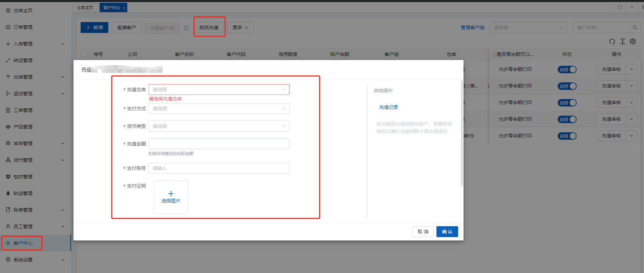
Task: Click plus icon to select payment image
Action: pyautogui.click(x=171, y=194)
